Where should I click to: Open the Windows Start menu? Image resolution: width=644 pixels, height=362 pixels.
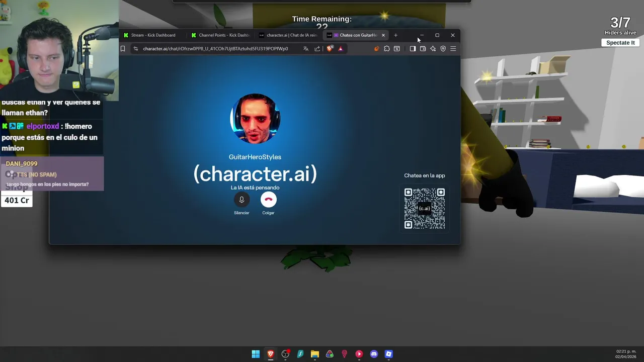[x=256, y=354]
